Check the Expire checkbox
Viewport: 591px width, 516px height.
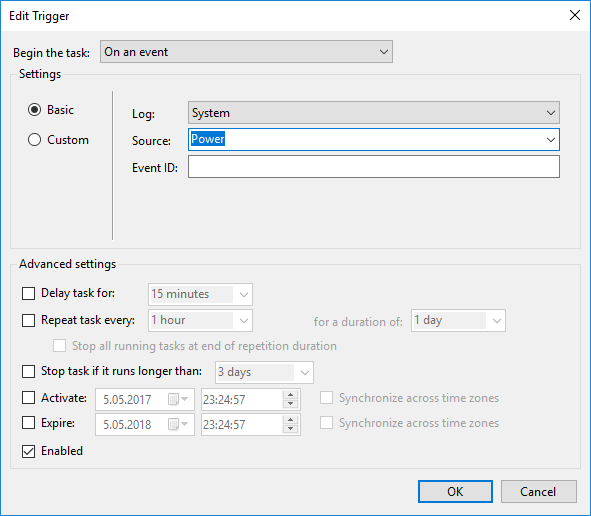[28, 423]
